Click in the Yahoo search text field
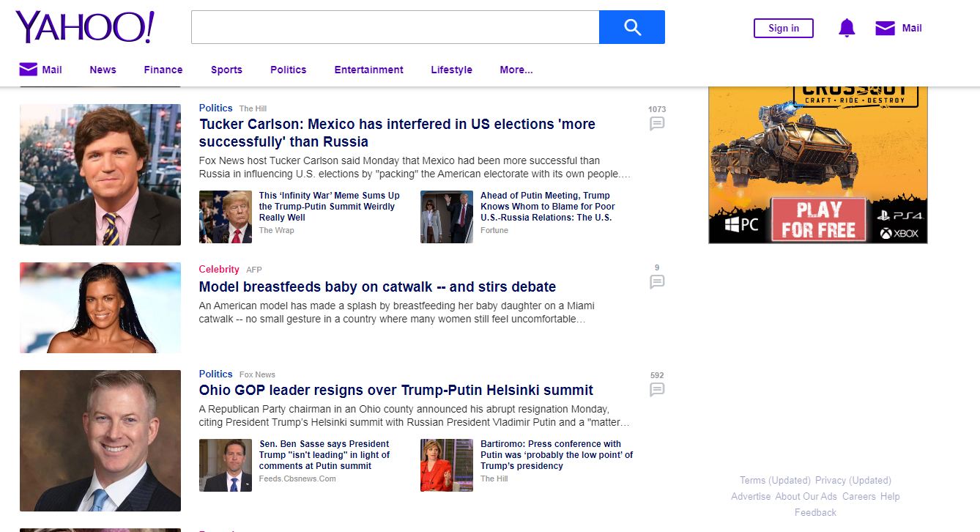The width and height of the screenshot is (980, 532). click(395, 27)
